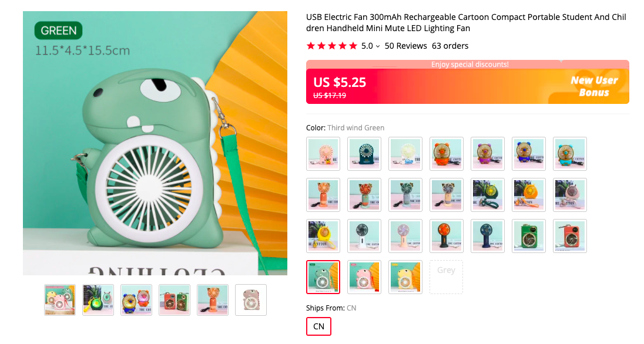
Task: Select the purple bear fan variant
Action: (488, 153)
